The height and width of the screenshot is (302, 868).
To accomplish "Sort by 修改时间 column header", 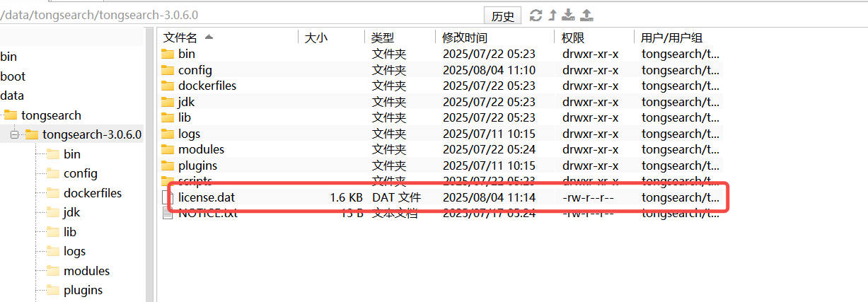I will pos(465,37).
